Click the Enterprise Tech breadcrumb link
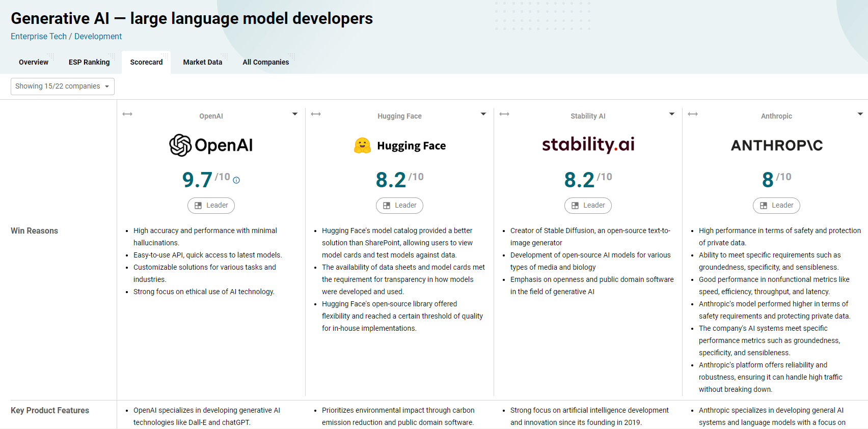Image resolution: width=868 pixels, height=429 pixels. (39, 37)
